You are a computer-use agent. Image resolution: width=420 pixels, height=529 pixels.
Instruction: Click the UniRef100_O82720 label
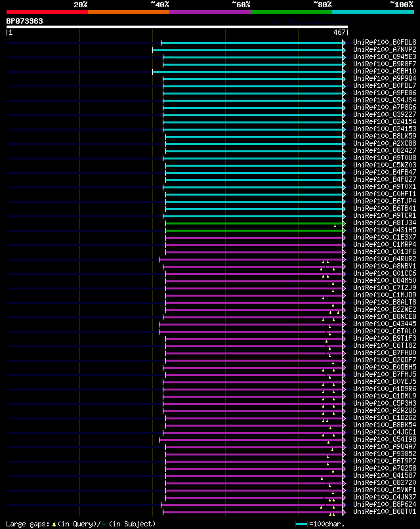coord(385,483)
